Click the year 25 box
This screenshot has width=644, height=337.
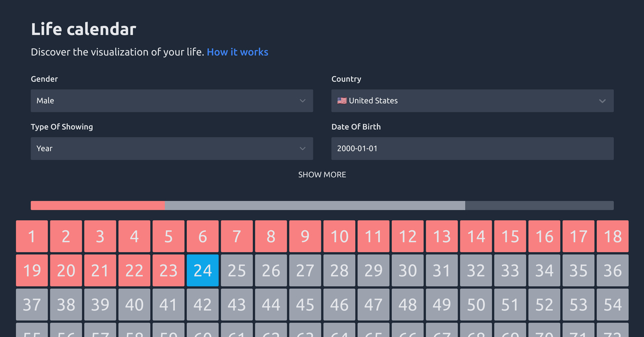click(x=237, y=270)
